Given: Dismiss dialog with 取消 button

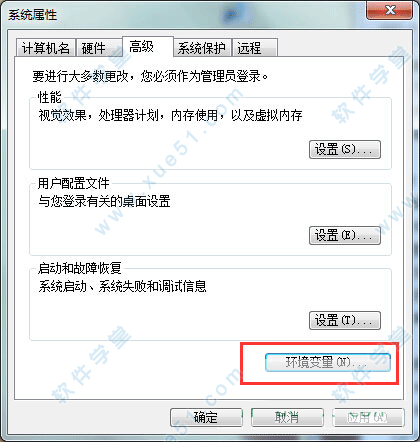Looking at the screenshot, I should [287, 417].
